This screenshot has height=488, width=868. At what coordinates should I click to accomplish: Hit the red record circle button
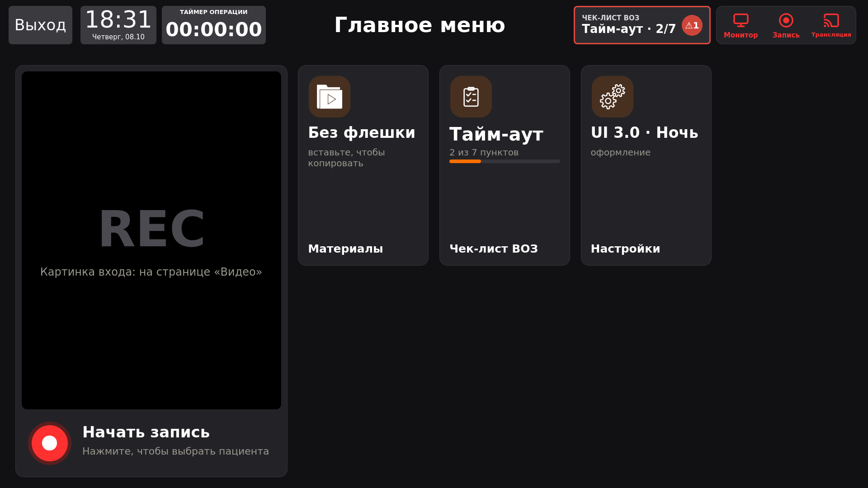50,443
